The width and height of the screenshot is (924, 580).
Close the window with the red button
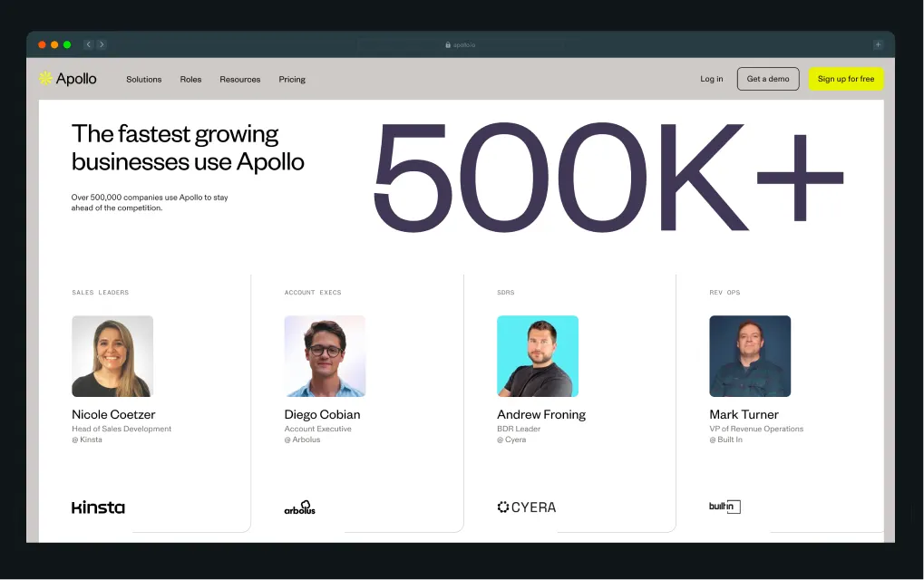[x=42, y=44]
